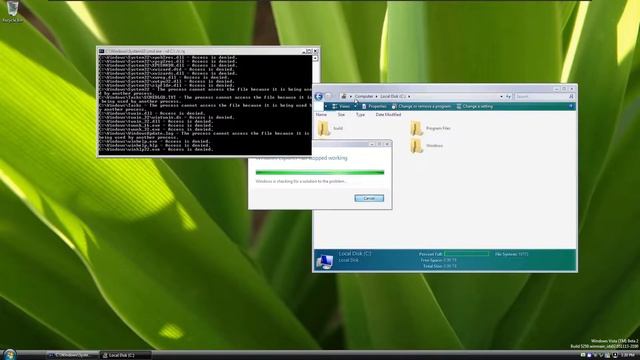
Task: Sort by Size column header
Action: 341,115
